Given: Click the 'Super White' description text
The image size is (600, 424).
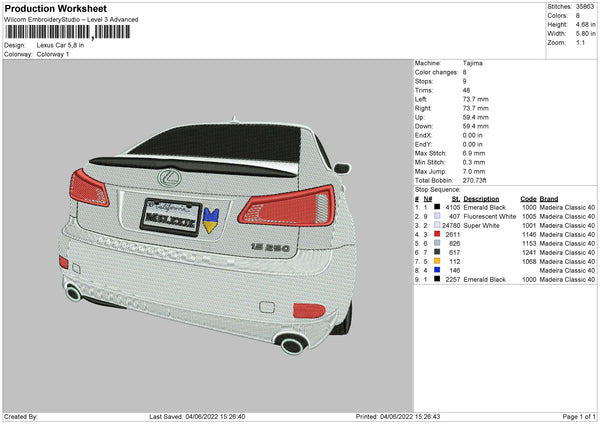Looking at the screenshot, I should coord(481,225).
